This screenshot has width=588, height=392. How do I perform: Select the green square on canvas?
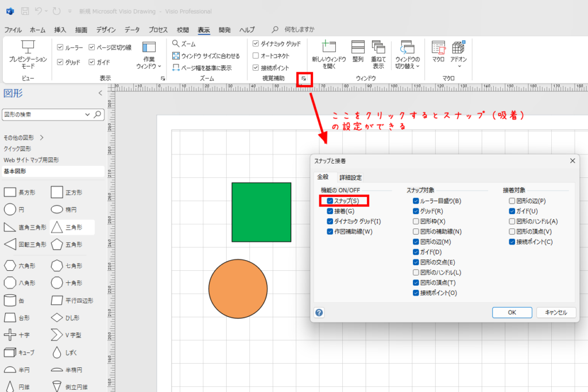click(261, 212)
